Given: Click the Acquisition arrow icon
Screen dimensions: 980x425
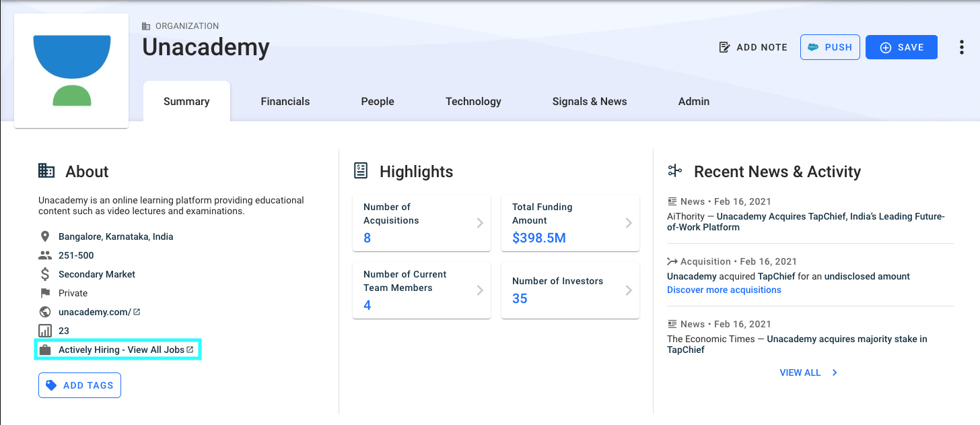Looking at the screenshot, I should click(x=672, y=261).
